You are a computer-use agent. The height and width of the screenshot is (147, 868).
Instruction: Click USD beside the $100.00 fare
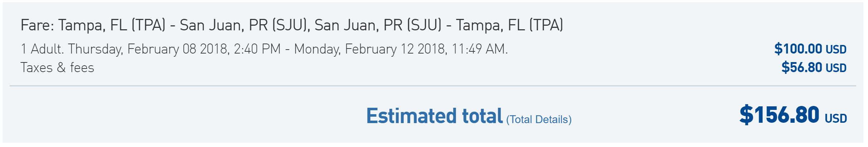pos(836,49)
